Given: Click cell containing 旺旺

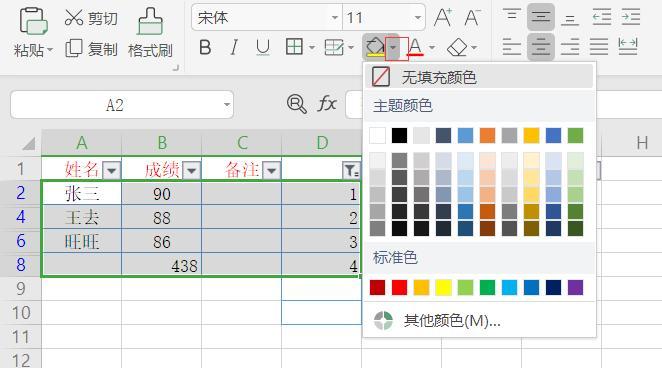Looking at the screenshot, I should (81, 242).
